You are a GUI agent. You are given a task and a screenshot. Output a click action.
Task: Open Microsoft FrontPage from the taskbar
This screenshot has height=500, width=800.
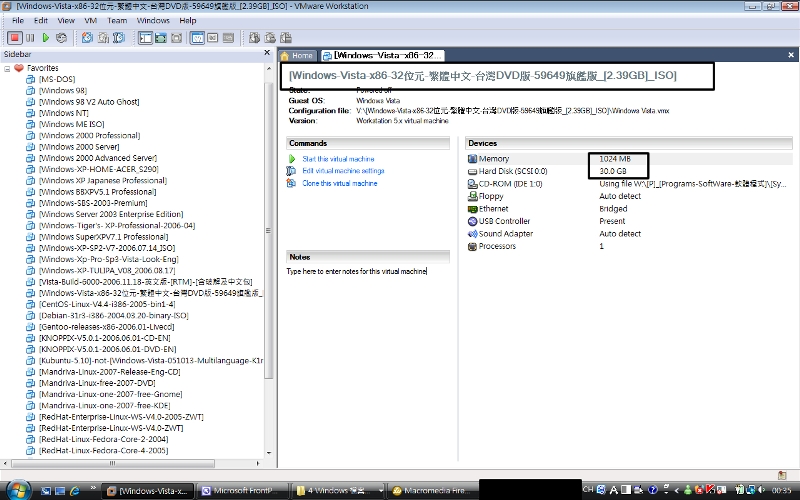coord(242,491)
